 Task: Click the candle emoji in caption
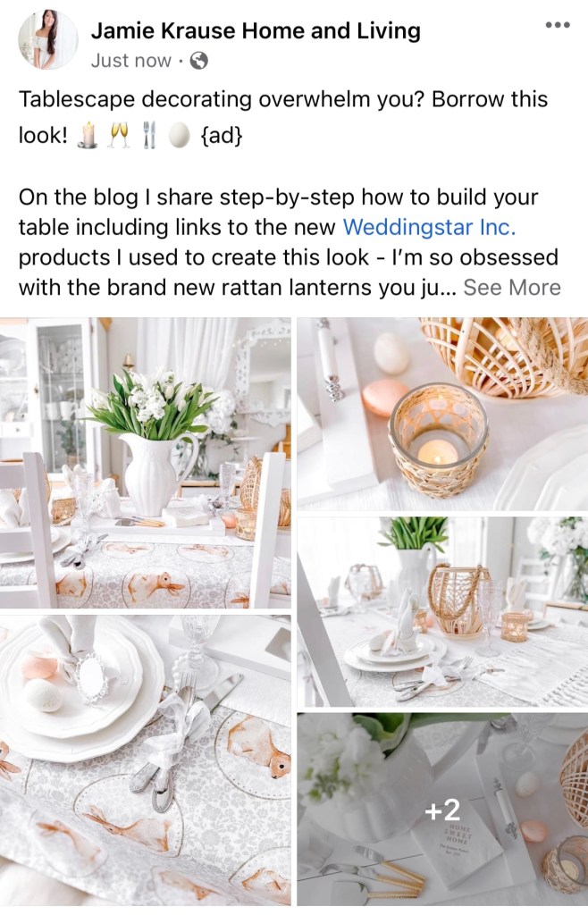point(88,136)
